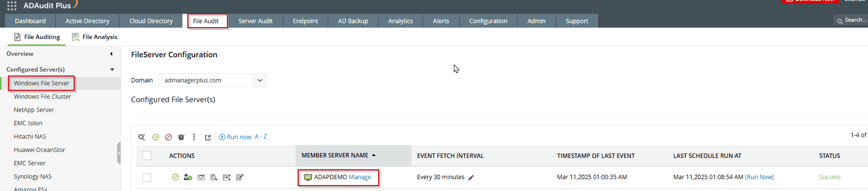Screen dimensions: 868x191
Task: Click the edit notepad icon in ADAPDEMO row
Action: 240,177
